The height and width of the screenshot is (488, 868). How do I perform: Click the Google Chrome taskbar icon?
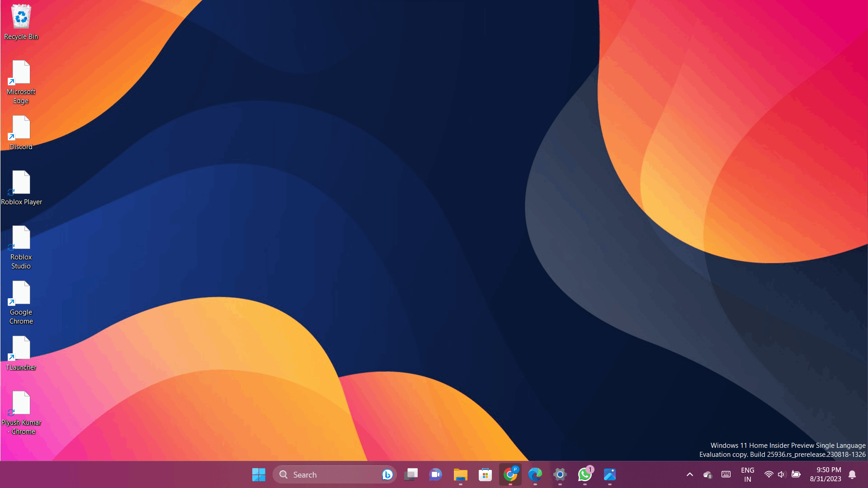pyautogui.click(x=510, y=474)
